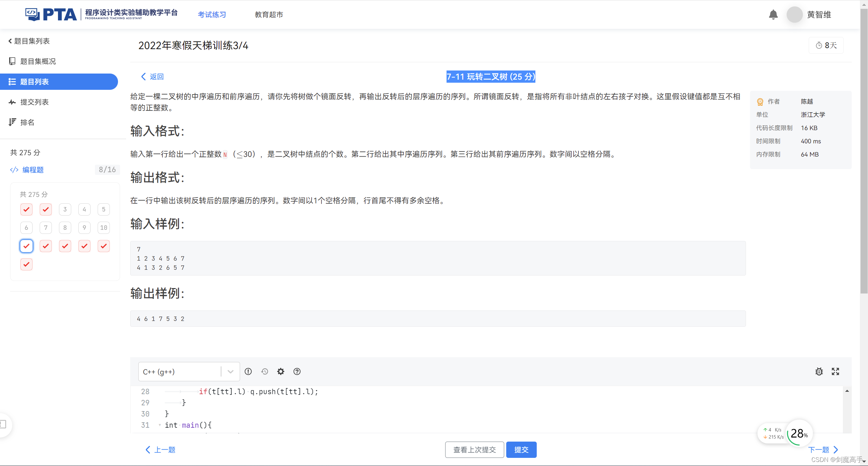Screen dimensions: 868x466
Task: Click the PTA logo
Action: tap(52, 15)
